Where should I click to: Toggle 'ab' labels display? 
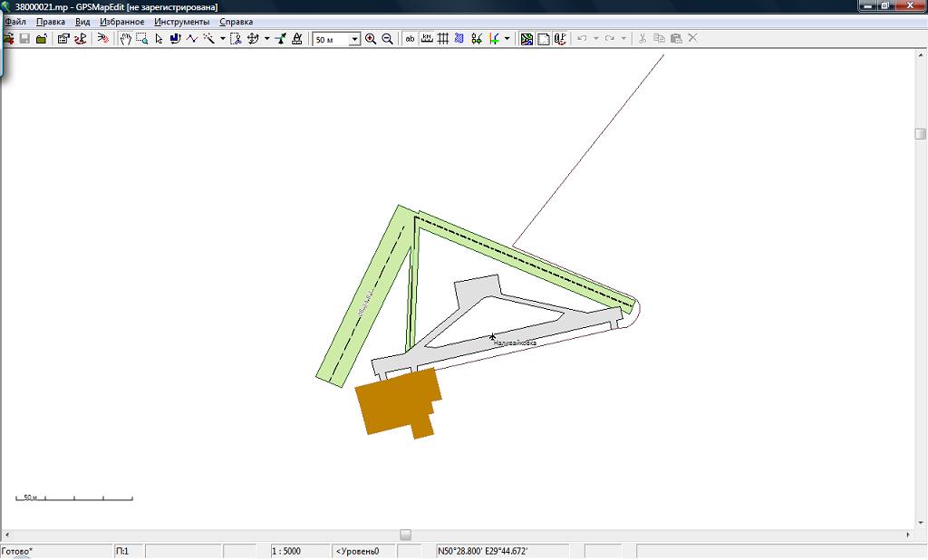[x=410, y=39]
